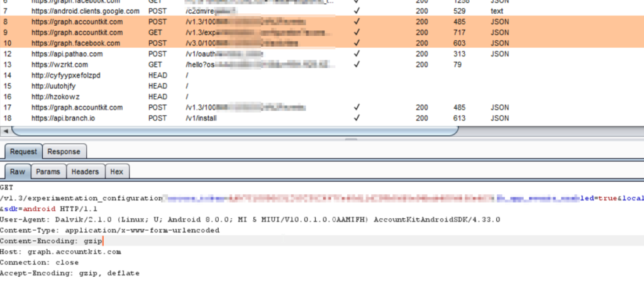Click the HEAD method in row 15

[158, 86]
